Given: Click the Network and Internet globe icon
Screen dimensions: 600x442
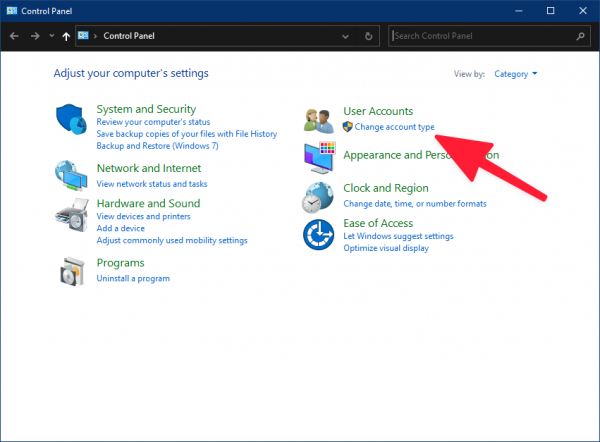Looking at the screenshot, I should (x=71, y=176).
